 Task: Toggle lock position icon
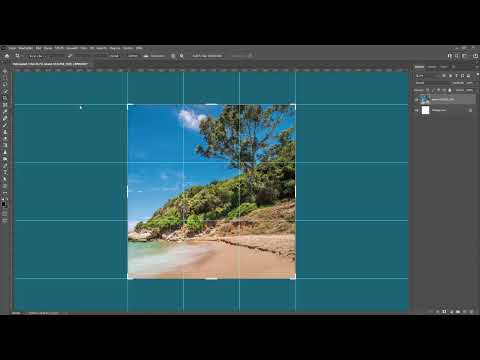click(x=438, y=90)
